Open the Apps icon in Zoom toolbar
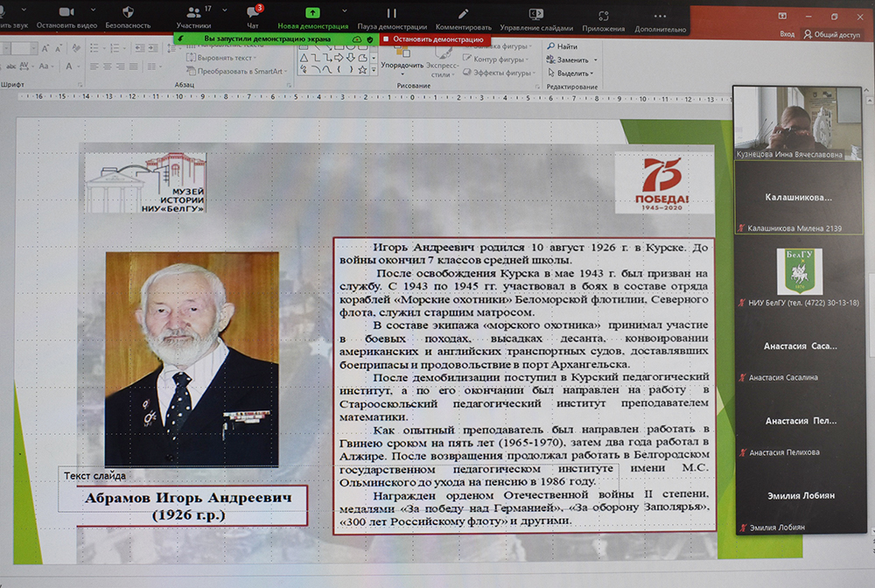875x588 pixels. [x=603, y=15]
